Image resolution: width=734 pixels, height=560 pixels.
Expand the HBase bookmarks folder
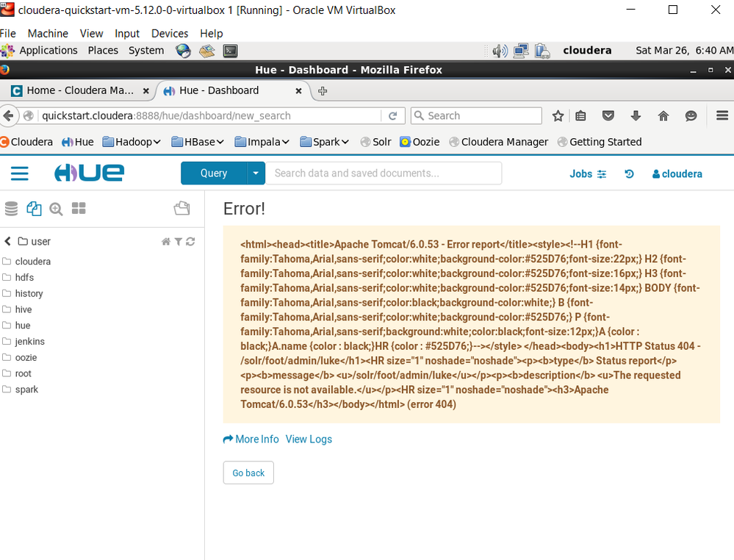coord(198,142)
